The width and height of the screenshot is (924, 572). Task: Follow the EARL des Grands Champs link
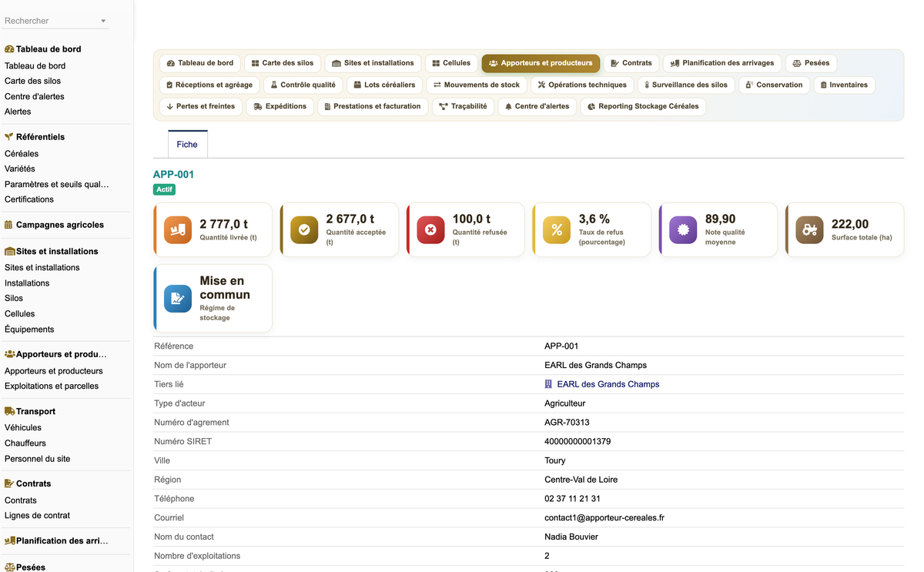(x=608, y=384)
